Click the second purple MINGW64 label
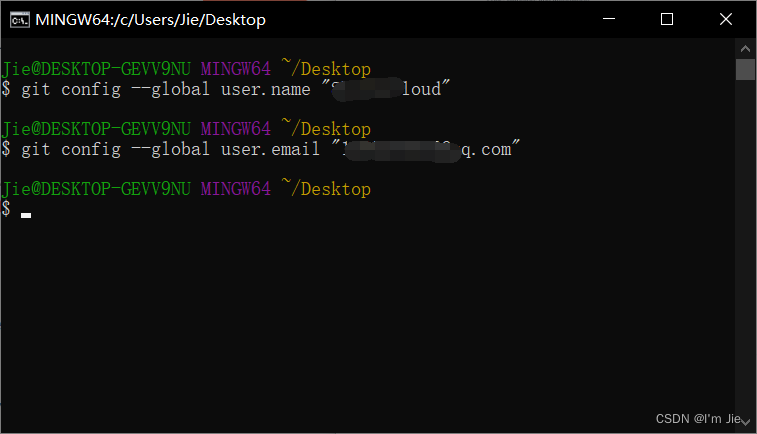Screen dimensions: 757x434 click(236, 129)
